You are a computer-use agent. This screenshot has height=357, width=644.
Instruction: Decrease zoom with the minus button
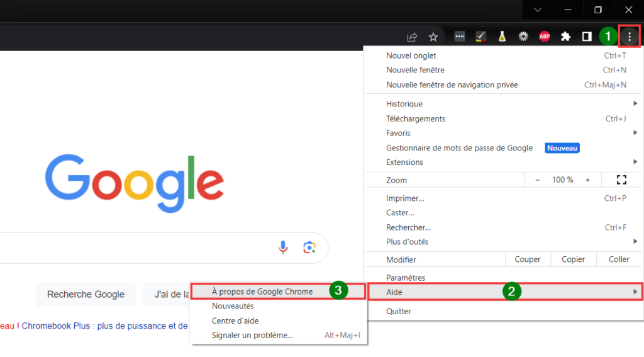click(537, 180)
